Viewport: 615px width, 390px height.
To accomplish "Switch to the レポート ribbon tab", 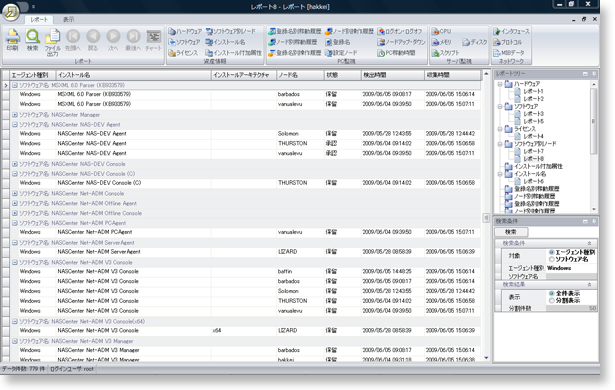I will 39,19.
